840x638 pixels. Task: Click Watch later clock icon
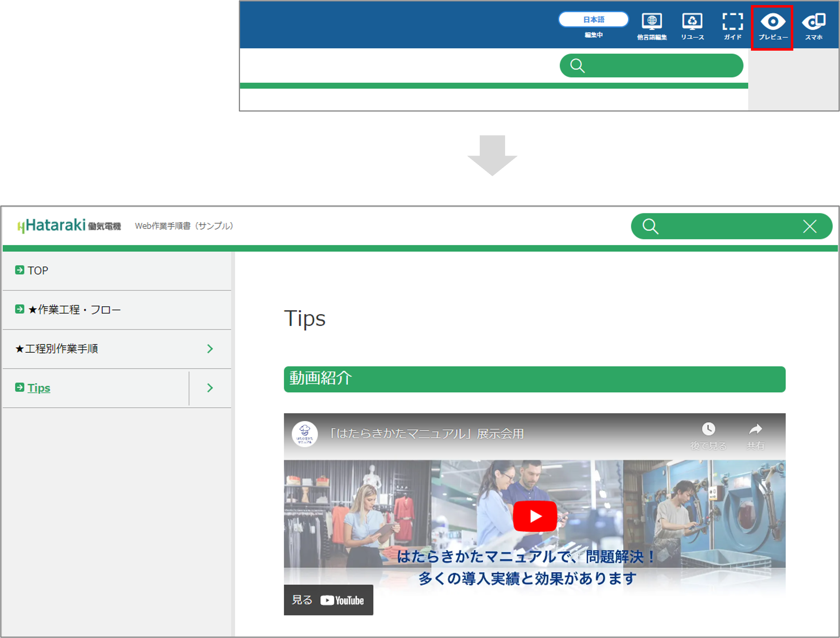pos(708,430)
